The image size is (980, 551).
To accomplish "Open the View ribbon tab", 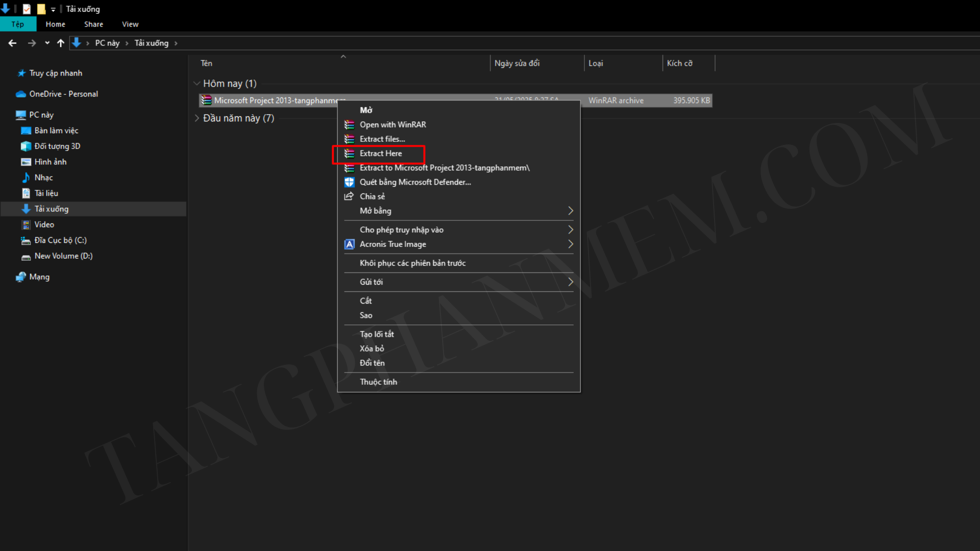I will point(130,24).
